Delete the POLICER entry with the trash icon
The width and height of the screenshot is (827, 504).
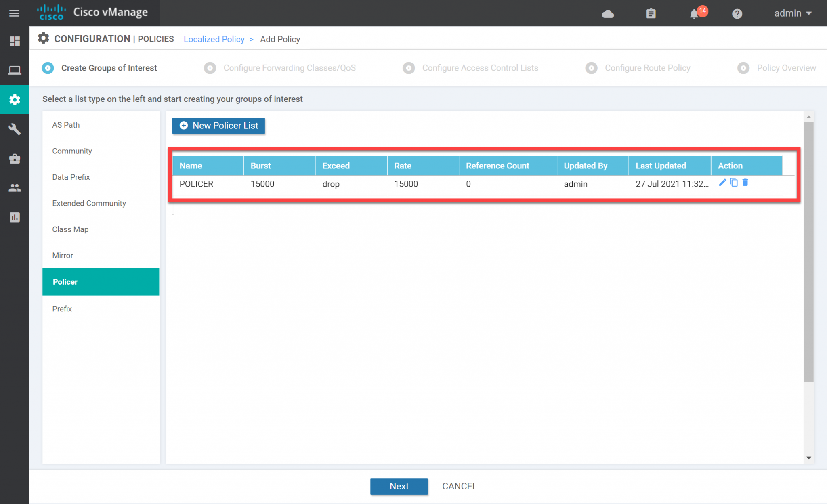pos(745,183)
